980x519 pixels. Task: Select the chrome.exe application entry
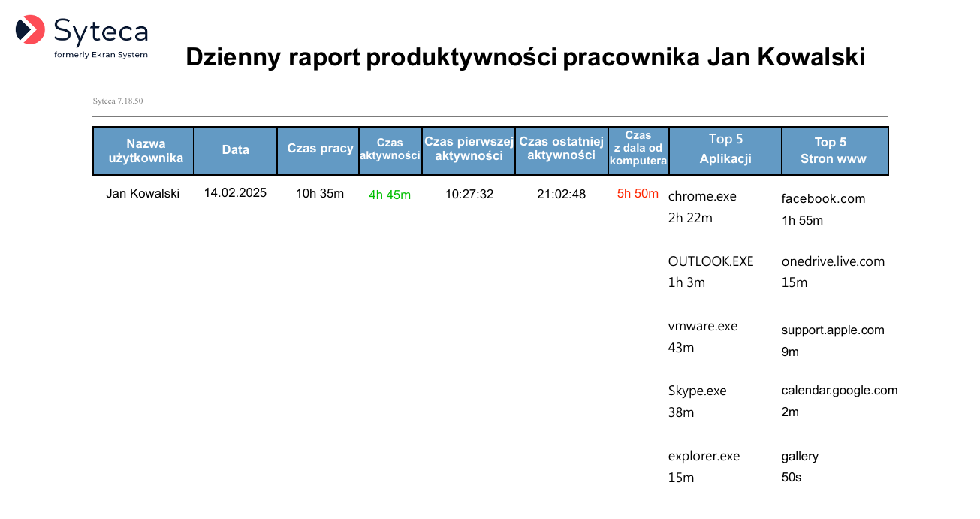pos(702,197)
